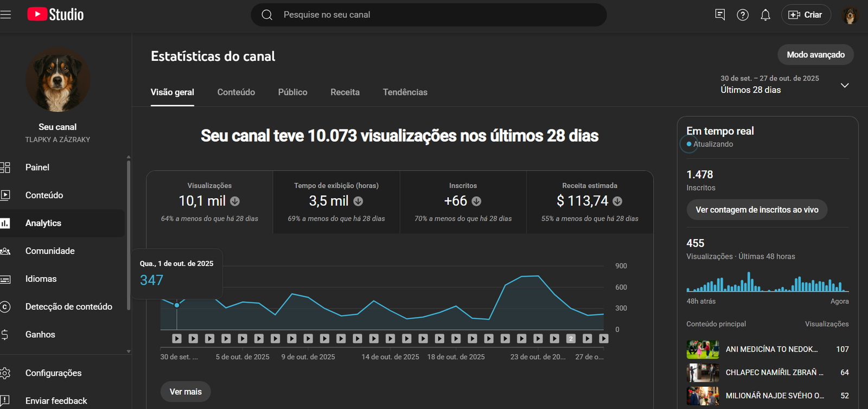Open the hamburger menu icon

coord(6,15)
